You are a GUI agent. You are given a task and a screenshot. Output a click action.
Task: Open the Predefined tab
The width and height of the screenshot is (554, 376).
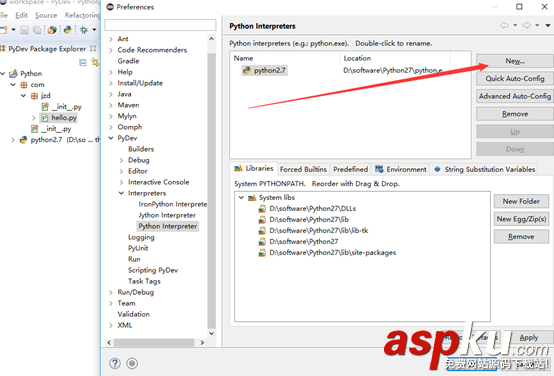350,169
